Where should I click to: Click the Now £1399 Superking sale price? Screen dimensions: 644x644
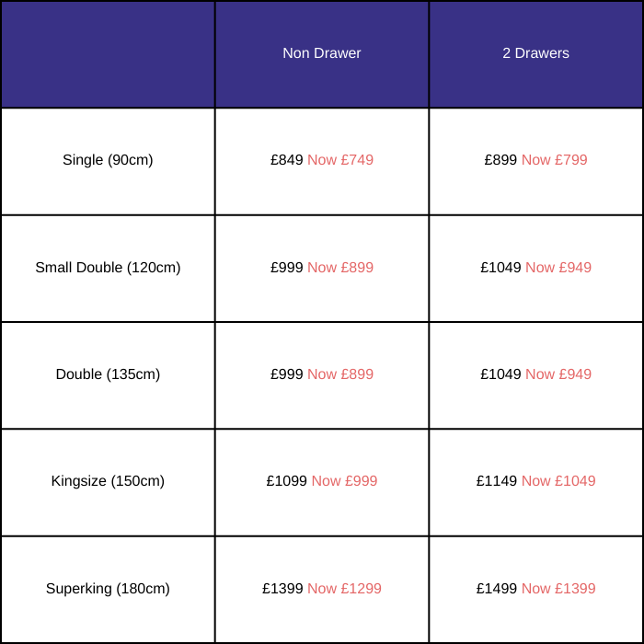tap(558, 589)
